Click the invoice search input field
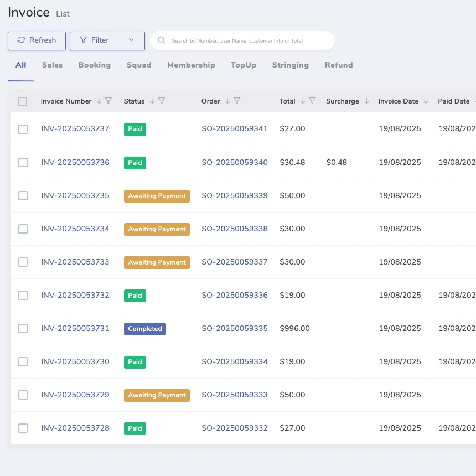The width and height of the screenshot is (476, 476). pyautogui.click(x=244, y=40)
